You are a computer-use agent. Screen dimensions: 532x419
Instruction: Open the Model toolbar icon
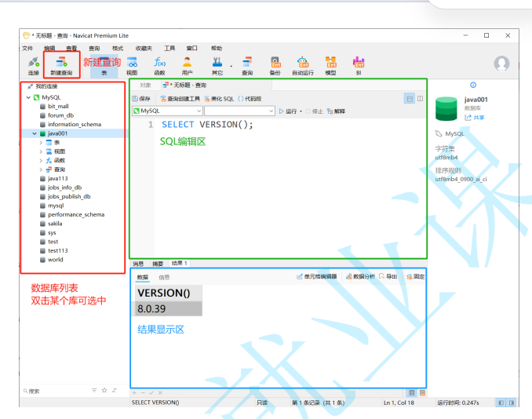(x=330, y=65)
